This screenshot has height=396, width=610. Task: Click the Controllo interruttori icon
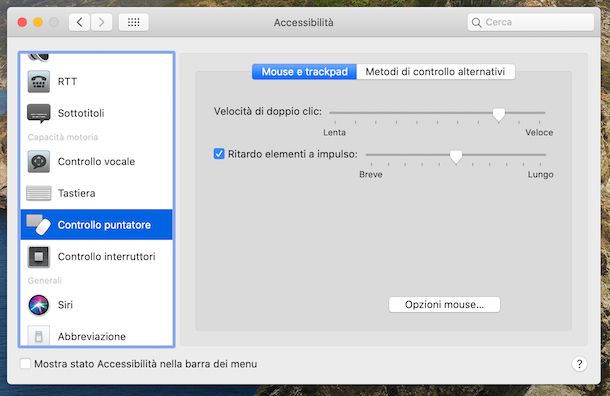pos(39,257)
